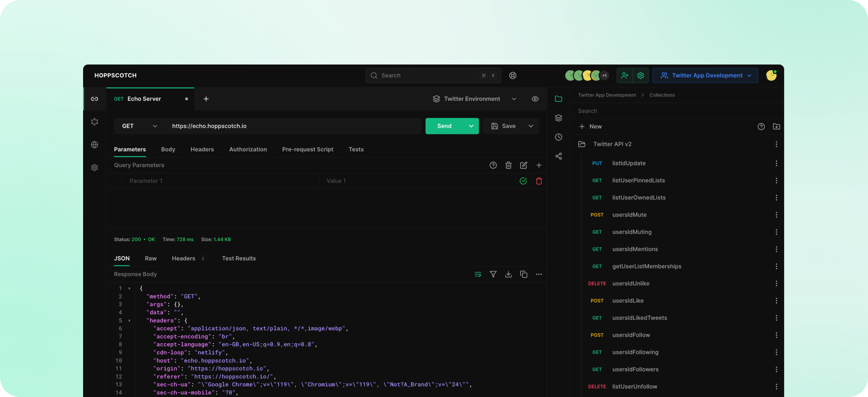Copy the response body to clipboard
868x397 pixels.
pos(524,274)
